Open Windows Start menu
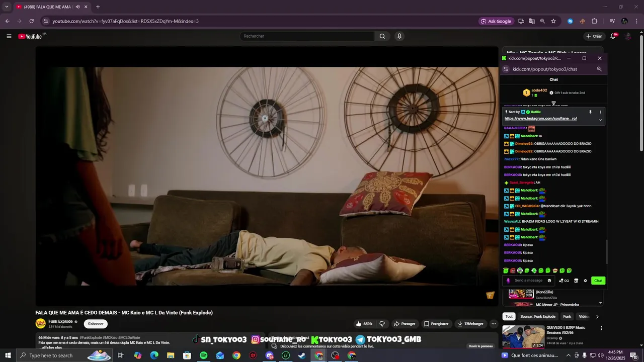Viewport: 644px width, 362px height. (8, 355)
